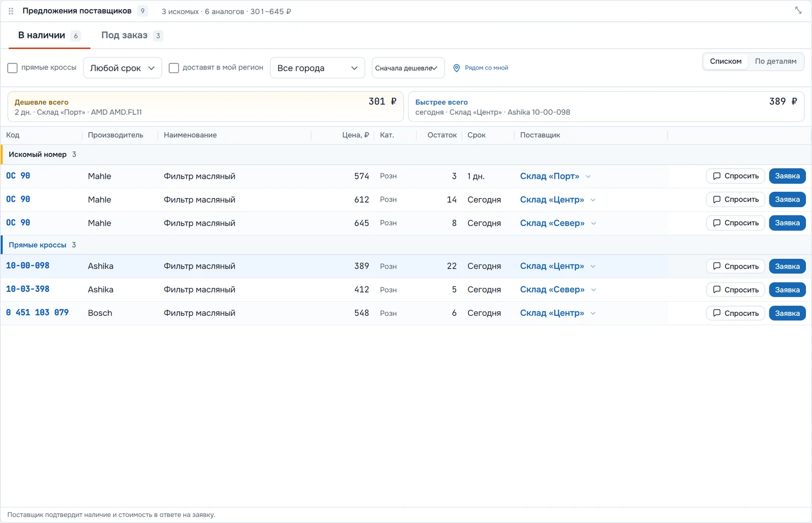
Task: Click the location pin icon near Рядом со мной
Action: (456, 68)
